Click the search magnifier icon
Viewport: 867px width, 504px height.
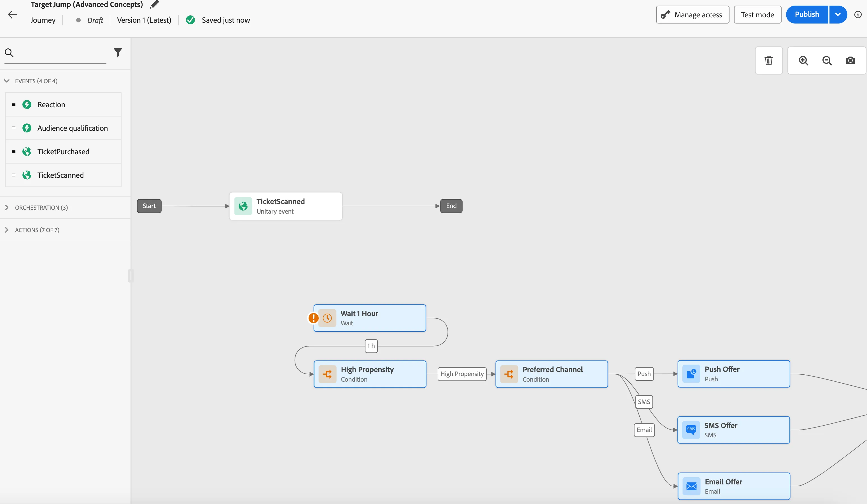tap(9, 53)
